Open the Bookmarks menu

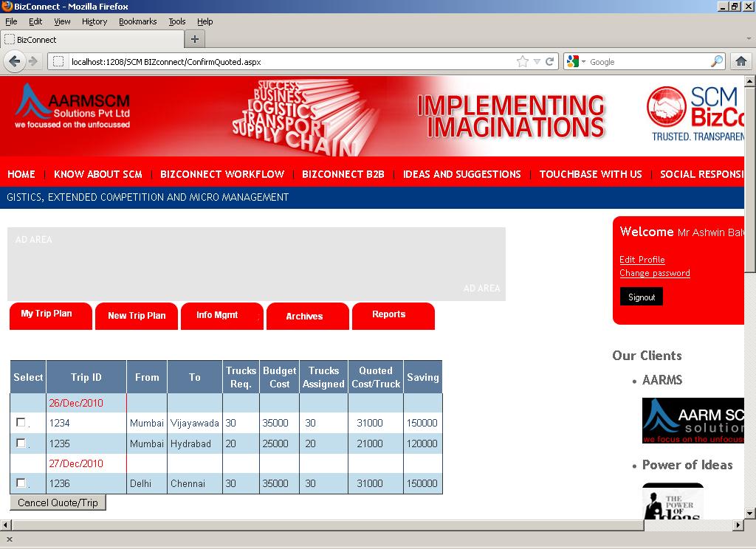click(x=137, y=21)
